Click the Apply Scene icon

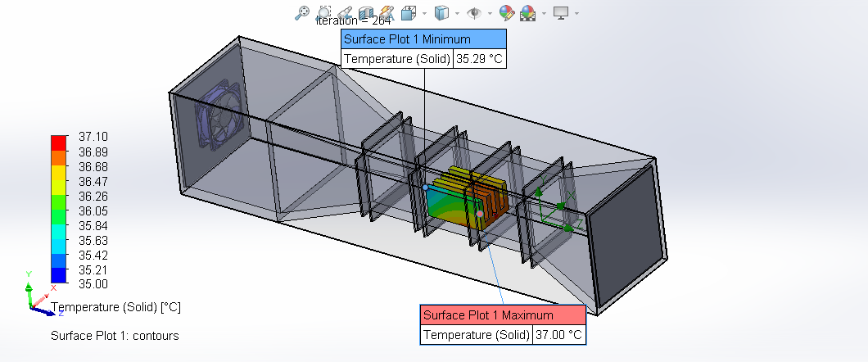pyautogui.click(x=528, y=13)
